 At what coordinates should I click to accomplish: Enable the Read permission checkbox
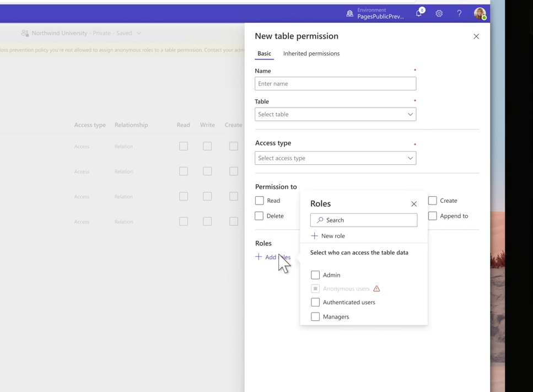pos(260,201)
